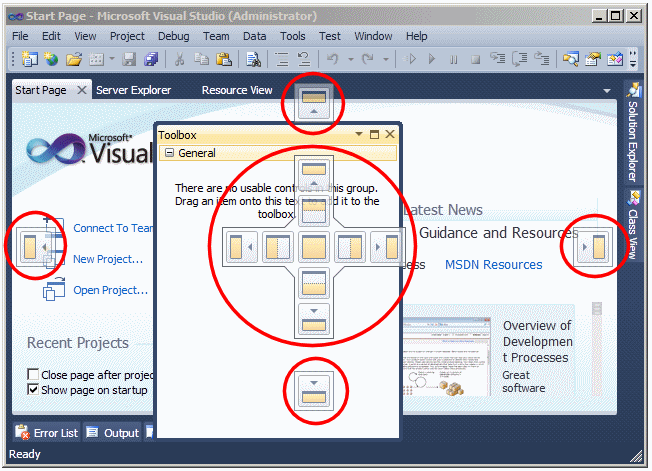Select the rightmost guide in the center diamond
Image resolution: width=652 pixels, height=471 pixels.
coord(386,247)
